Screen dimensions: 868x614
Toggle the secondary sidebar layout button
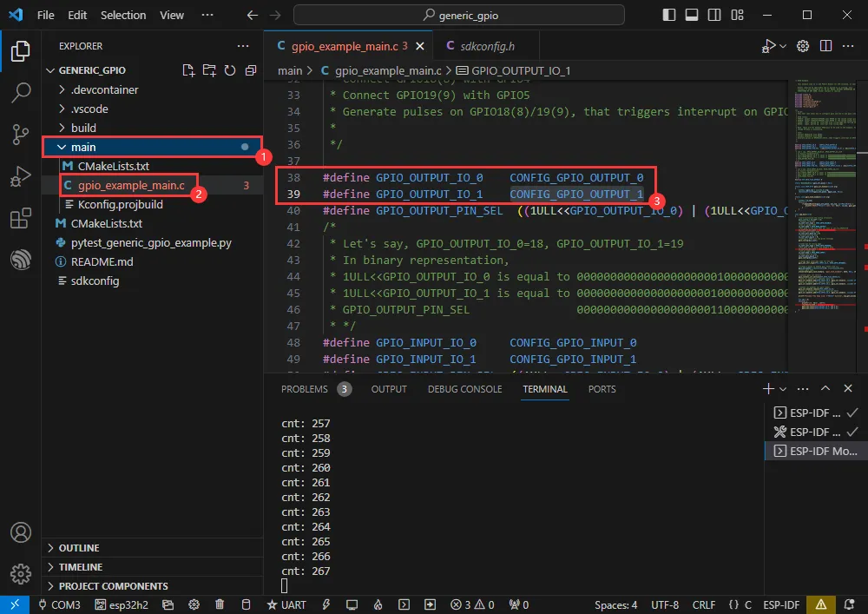click(713, 15)
